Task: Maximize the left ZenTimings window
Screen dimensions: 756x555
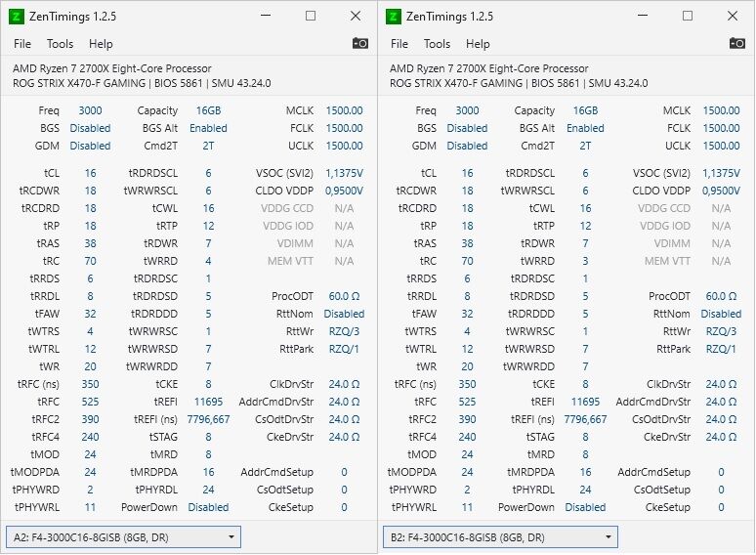Action: pos(311,16)
